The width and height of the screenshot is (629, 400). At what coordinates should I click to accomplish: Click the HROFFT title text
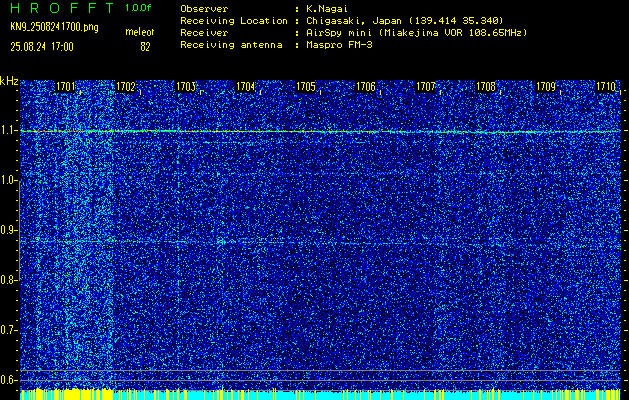(62, 8)
